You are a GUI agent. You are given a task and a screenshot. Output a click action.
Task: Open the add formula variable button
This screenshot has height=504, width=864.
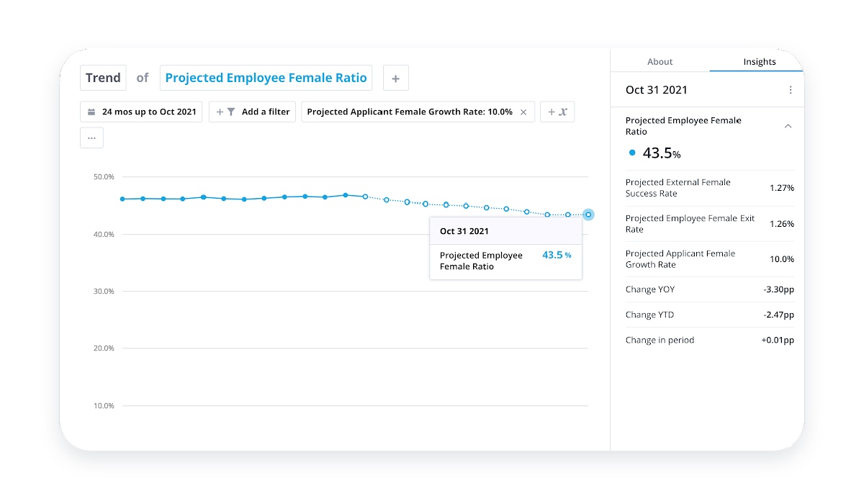click(557, 112)
